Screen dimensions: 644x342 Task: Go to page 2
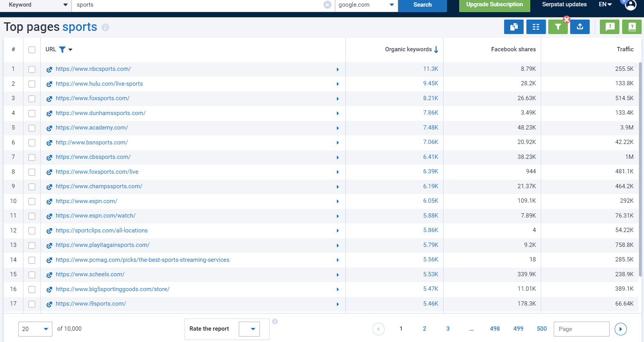coord(424,329)
